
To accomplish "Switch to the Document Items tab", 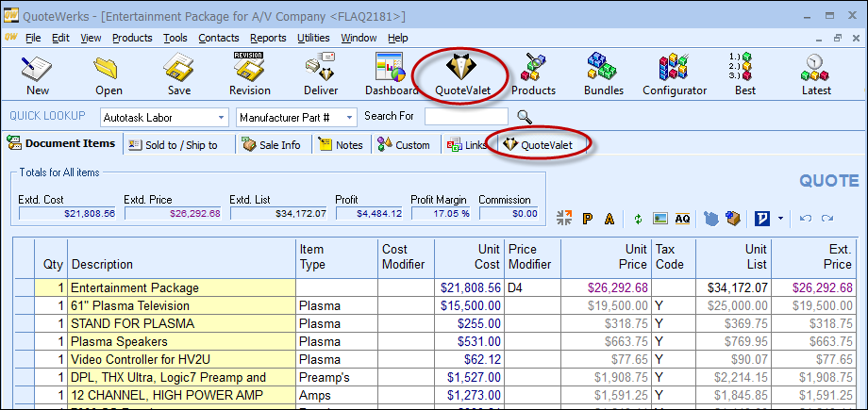I will pos(61,143).
